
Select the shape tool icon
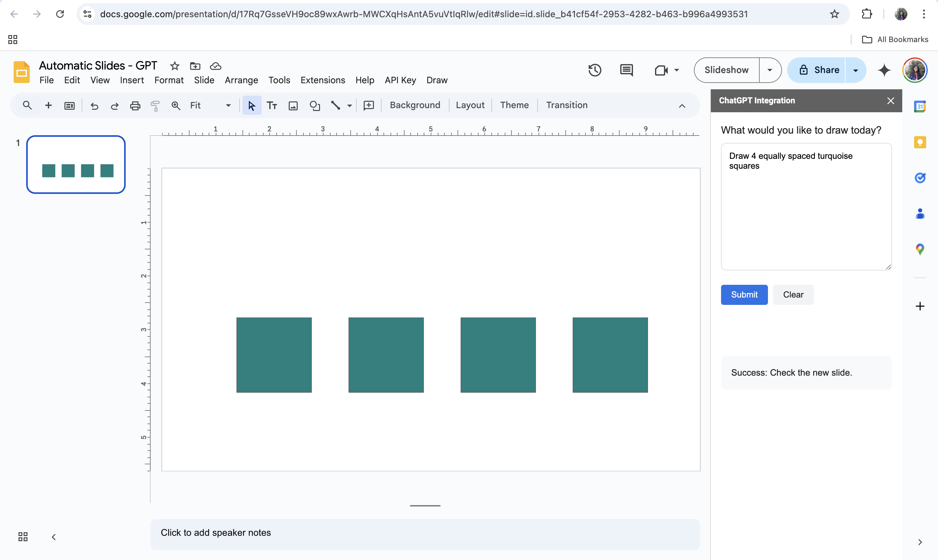315,106
